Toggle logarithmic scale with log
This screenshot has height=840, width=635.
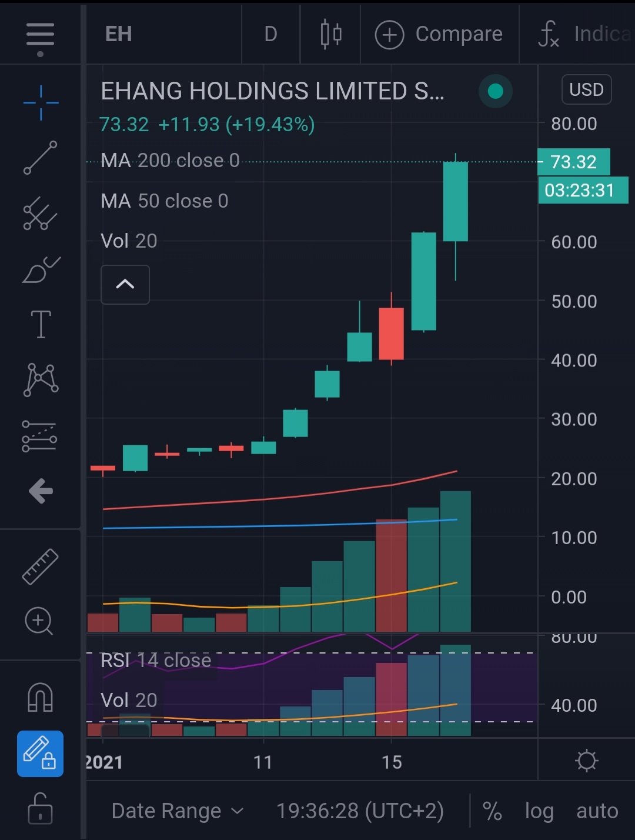539,811
